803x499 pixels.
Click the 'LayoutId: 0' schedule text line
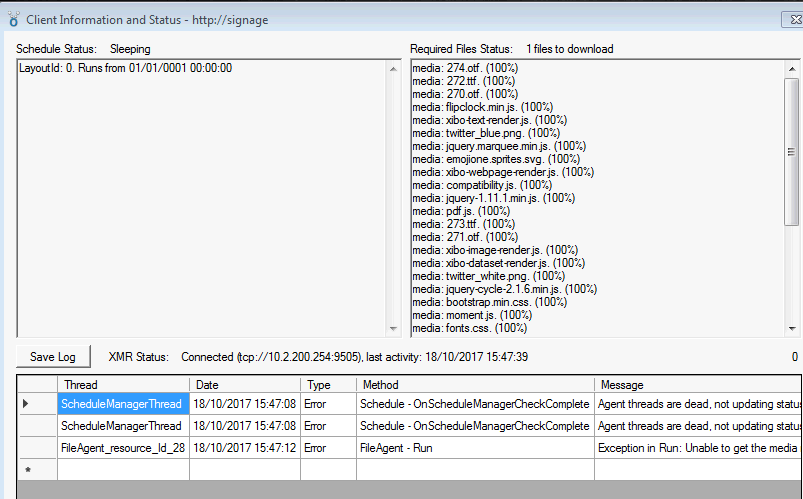(126, 68)
